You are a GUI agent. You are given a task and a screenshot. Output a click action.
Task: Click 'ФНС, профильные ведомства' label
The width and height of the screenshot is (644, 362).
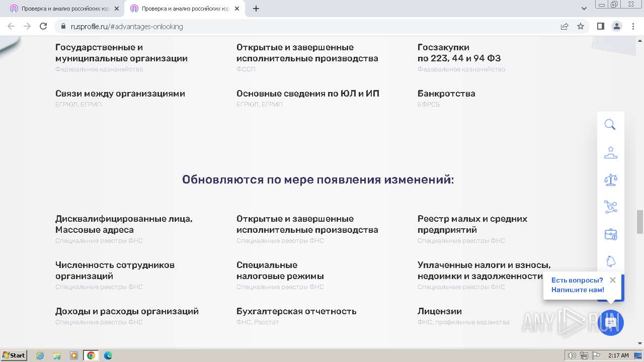click(463, 322)
